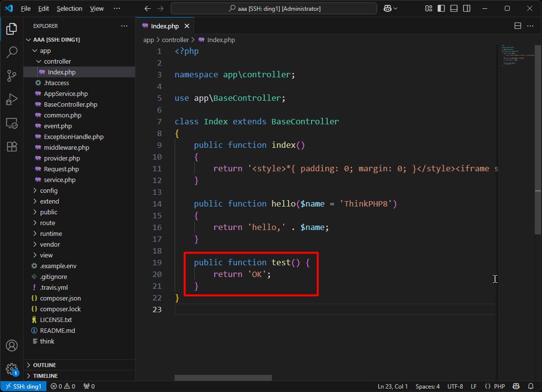Collapse the AAA [SSH: DING1] workspace root

click(80, 40)
